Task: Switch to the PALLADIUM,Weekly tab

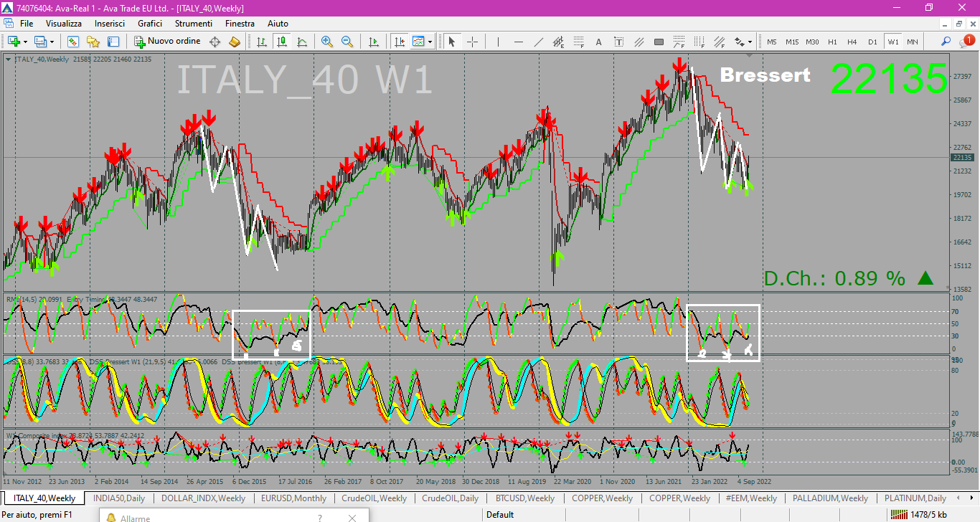Action: coord(829,498)
